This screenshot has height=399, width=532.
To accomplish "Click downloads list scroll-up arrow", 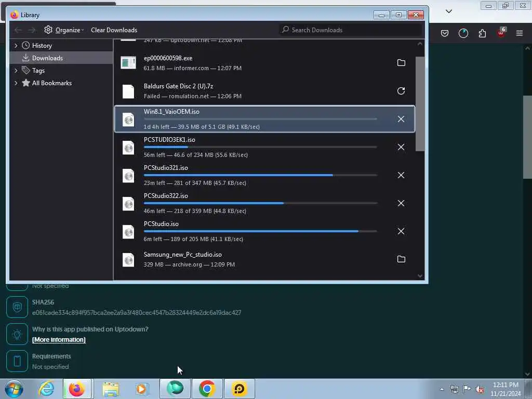I will tap(420, 44).
